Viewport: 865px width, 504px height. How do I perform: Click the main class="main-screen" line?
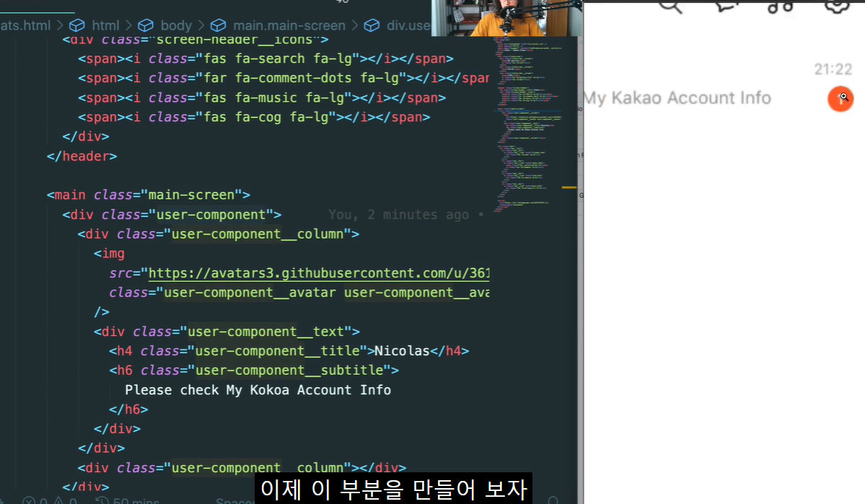(149, 195)
